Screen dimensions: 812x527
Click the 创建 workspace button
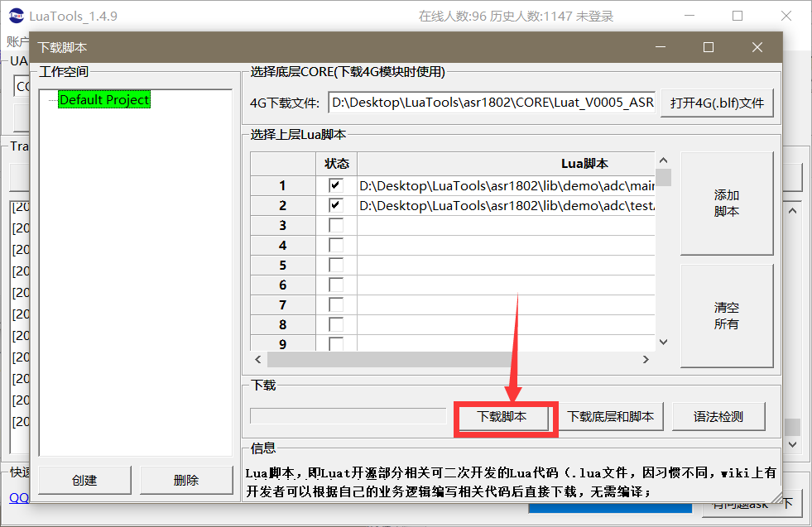click(x=84, y=481)
